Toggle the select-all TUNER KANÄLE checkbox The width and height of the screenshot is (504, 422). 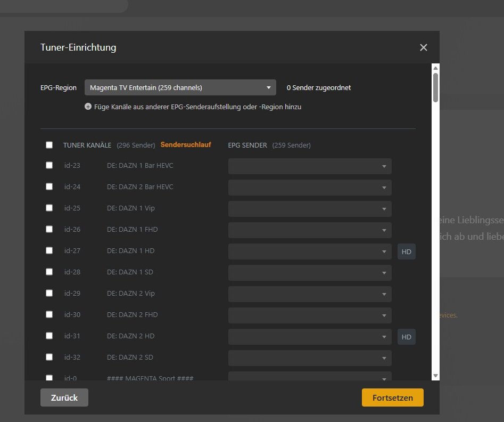click(x=49, y=145)
